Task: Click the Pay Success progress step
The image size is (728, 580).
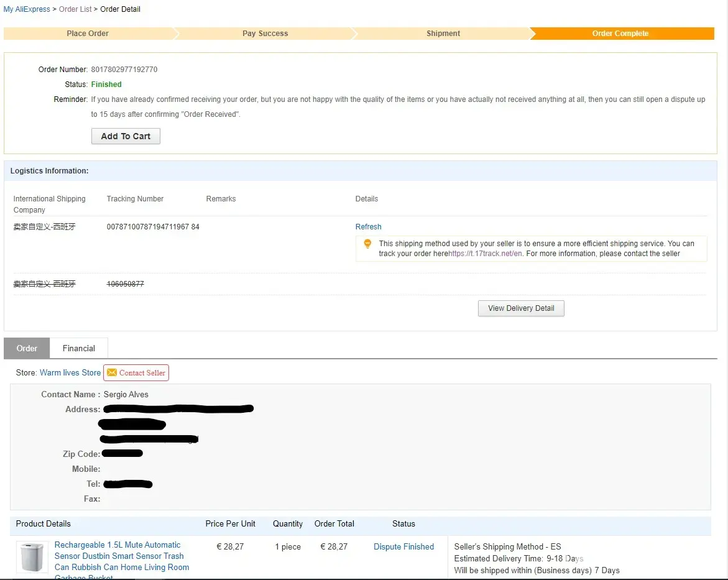Action: coord(265,34)
